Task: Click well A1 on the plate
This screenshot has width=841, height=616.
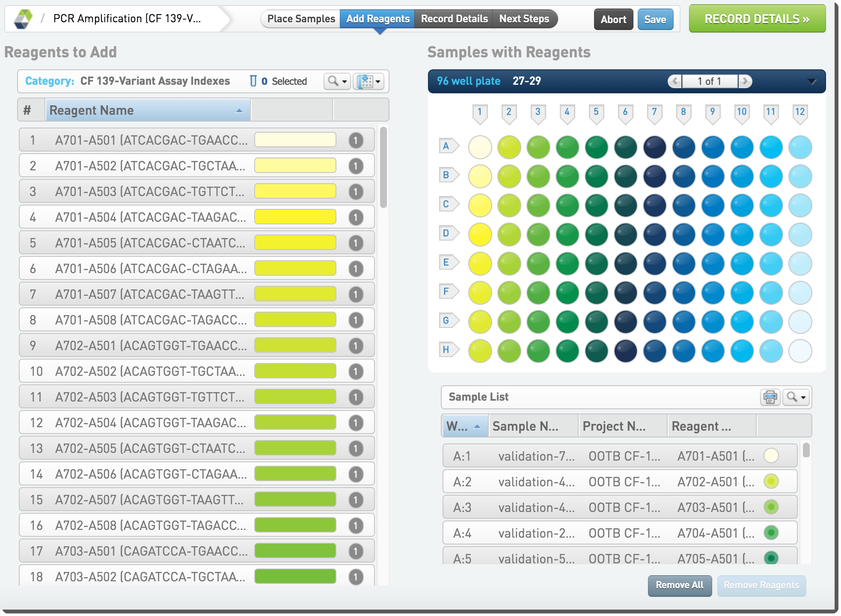Action: pos(480,147)
